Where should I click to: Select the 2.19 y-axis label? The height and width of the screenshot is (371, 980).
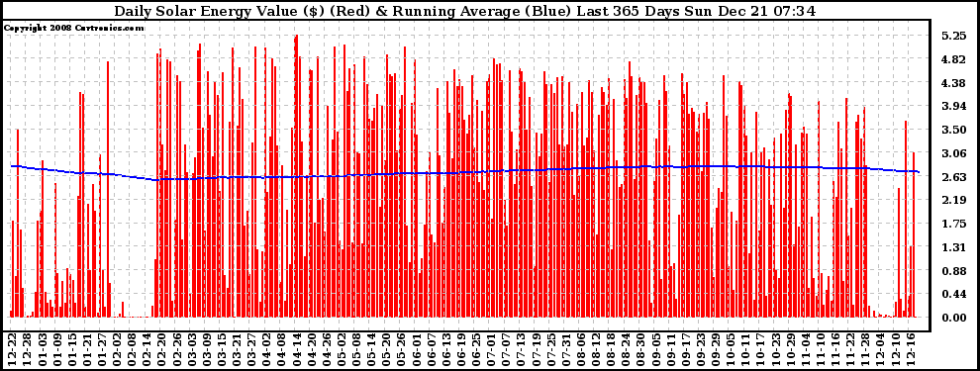pyautogui.click(x=953, y=201)
